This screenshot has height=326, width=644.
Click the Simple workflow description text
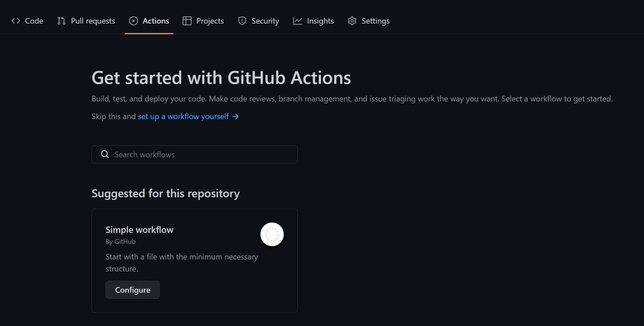click(x=182, y=263)
